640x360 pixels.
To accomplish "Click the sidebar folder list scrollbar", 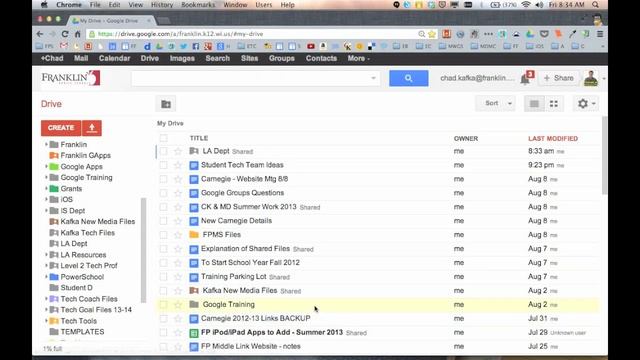I will pyautogui.click(x=143, y=250).
